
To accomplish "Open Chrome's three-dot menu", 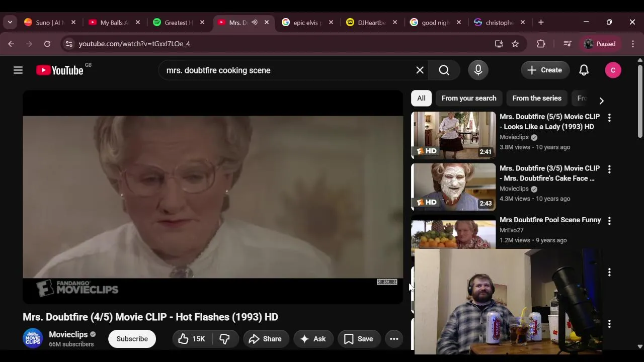I will (633, 44).
